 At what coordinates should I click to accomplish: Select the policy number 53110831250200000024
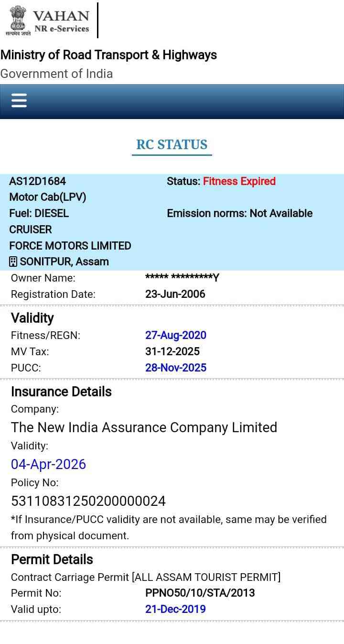[88, 501]
